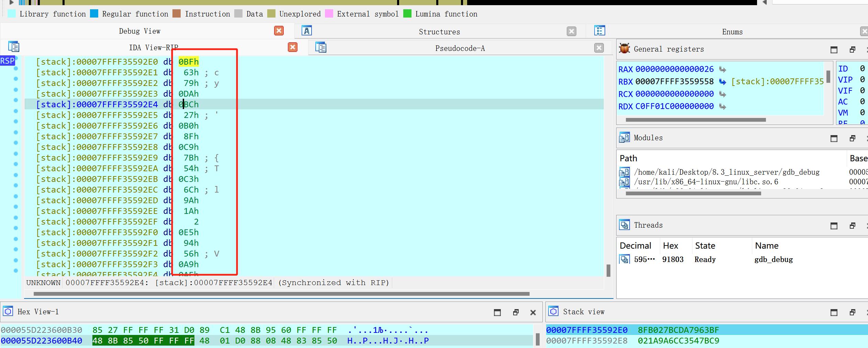Switch to the Structures tab
Image resolution: width=868 pixels, height=348 pixels.
(439, 32)
